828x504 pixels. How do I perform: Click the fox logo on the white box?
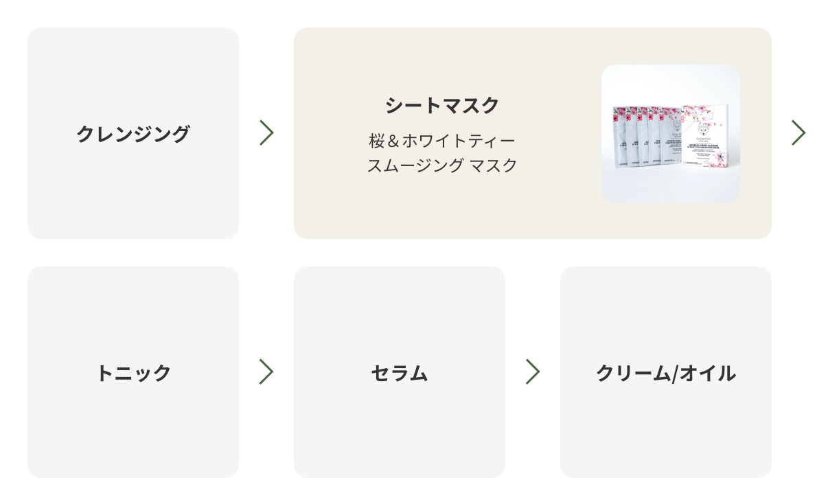tap(704, 129)
